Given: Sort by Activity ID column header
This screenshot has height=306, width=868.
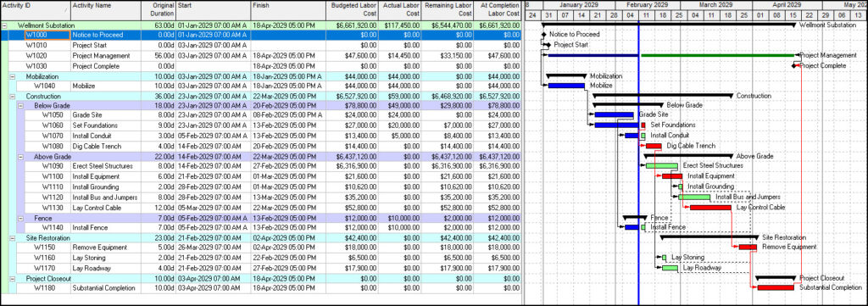Looking at the screenshot, I should 36,10.
